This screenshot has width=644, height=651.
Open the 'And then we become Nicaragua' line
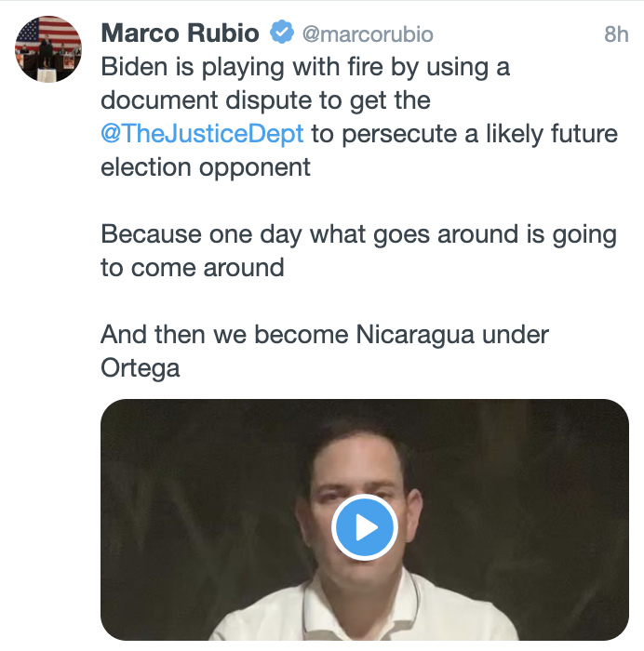point(325,335)
